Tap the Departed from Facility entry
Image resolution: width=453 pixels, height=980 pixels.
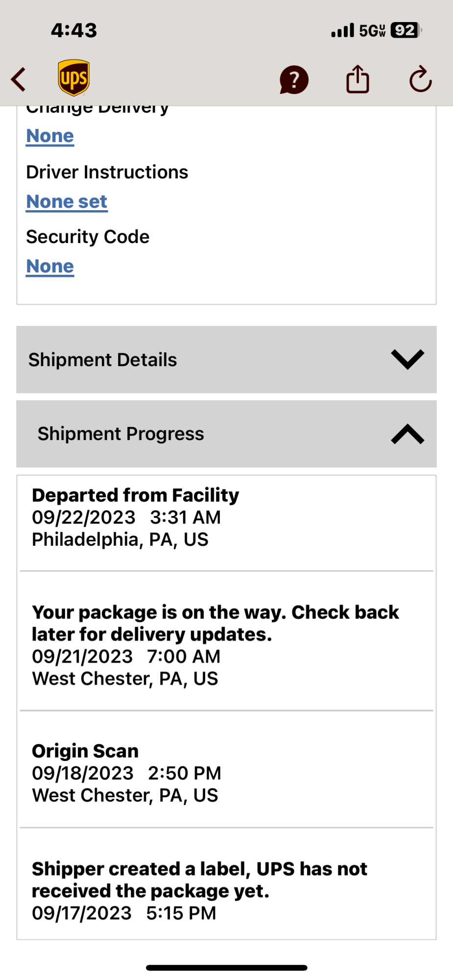pyautogui.click(x=136, y=517)
